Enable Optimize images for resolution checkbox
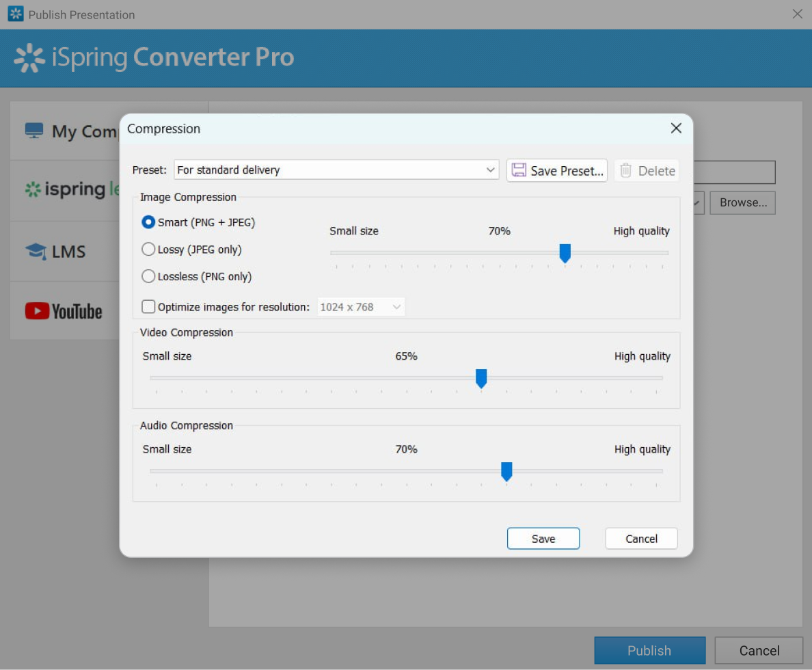The width and height of the screenshot is (812, 670). click(x=148, y=307)
